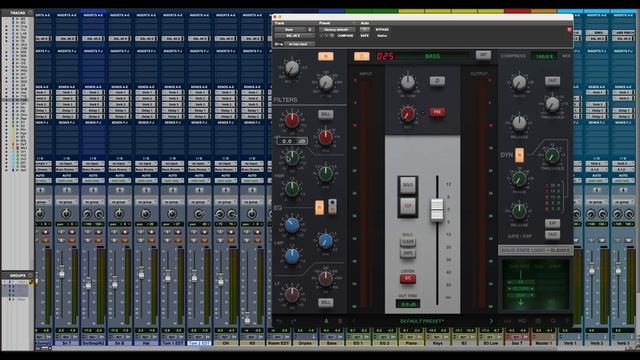This screenshot has height=360, width=640.
Task: Toggle the lower BELL button in LF section
Action: coord(325,302)
